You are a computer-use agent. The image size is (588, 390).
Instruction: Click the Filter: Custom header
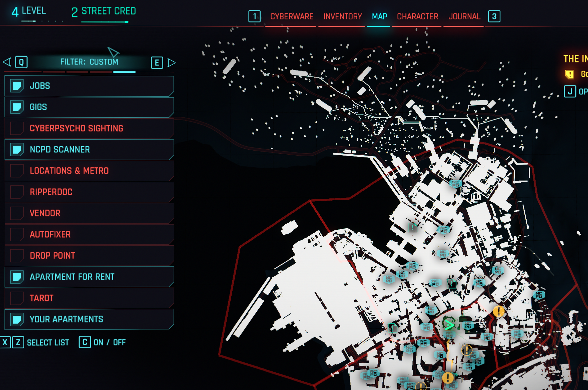click(89, 62)
